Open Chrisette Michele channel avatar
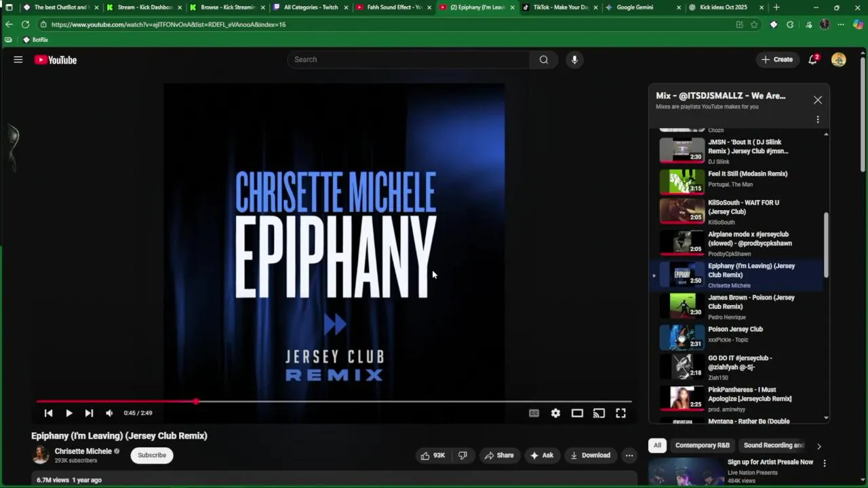 [41, 455]
